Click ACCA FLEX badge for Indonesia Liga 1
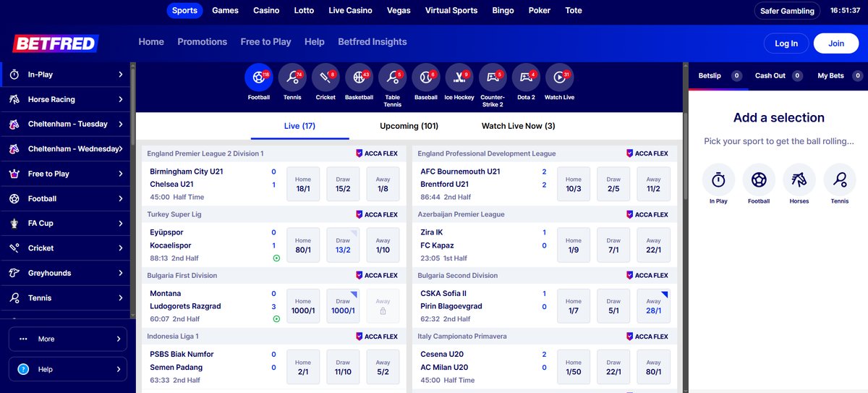This screenshot has width=868, height=393. pos(377,337)
